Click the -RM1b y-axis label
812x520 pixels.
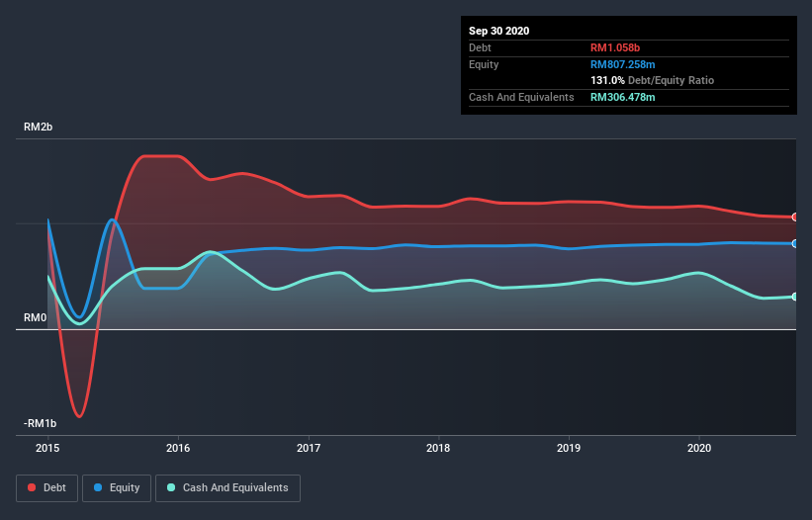pos(40,423)
